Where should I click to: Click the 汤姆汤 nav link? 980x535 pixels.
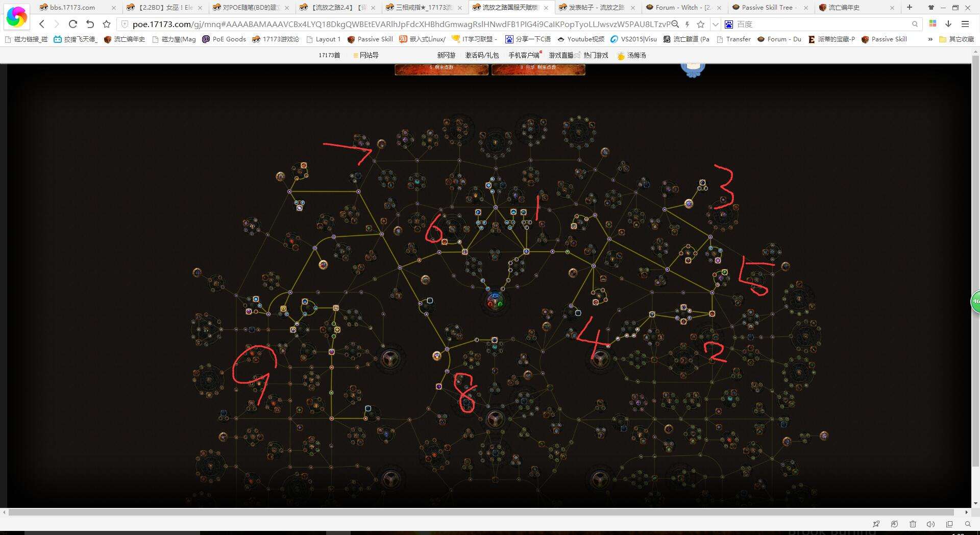pyautogui.click(x=631, y=55)
